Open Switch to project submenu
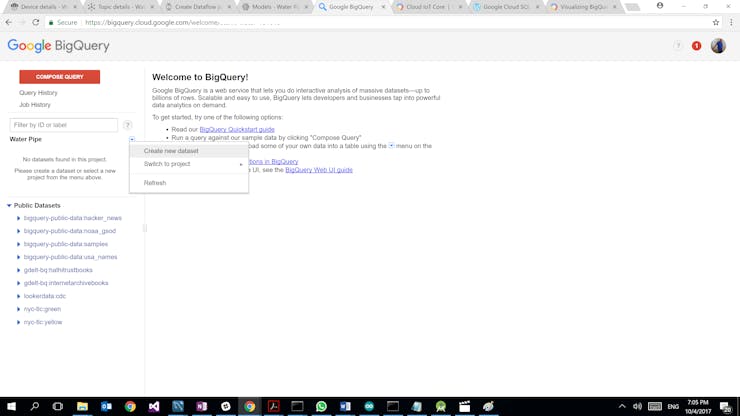This screenshot has width=740, height=416. (x=189, y=164)
